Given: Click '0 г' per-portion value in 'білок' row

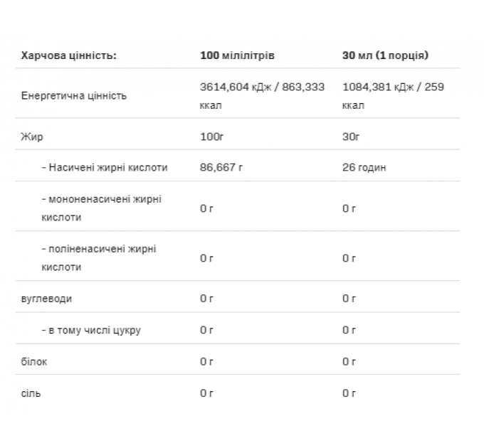Looking at the screenshot, I should [x=349, y=361].
